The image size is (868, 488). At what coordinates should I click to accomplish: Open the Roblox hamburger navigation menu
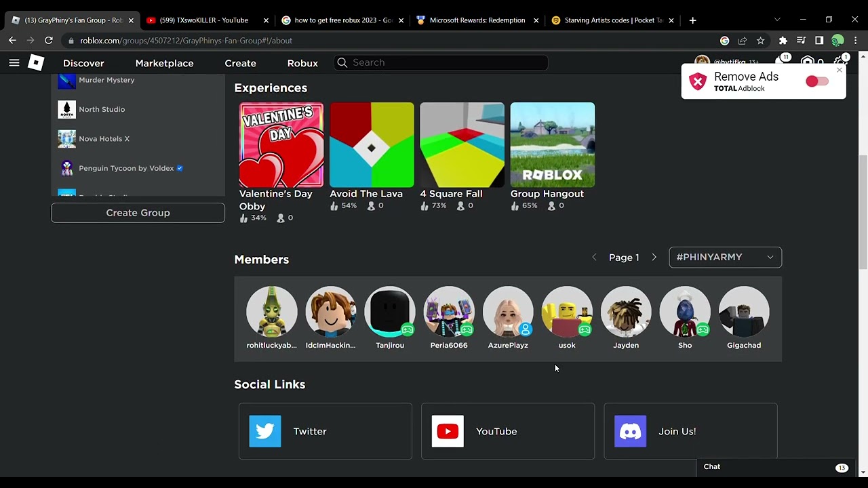coord(14,63)
